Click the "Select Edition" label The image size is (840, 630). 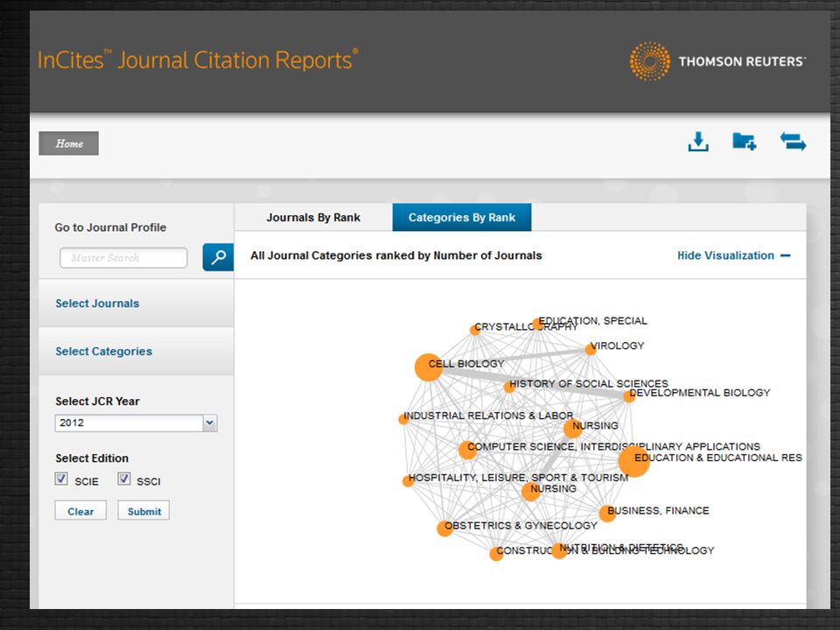(x=92, y=458)
